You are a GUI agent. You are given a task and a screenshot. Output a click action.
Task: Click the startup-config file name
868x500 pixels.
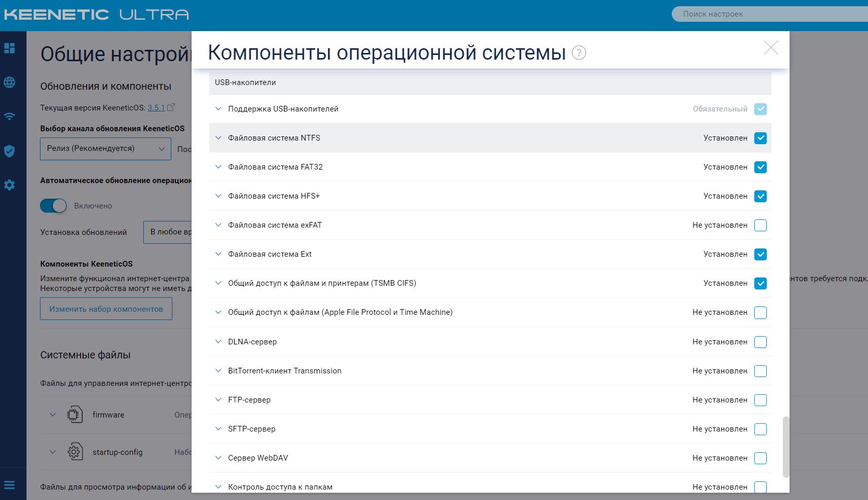click(117, 452)
